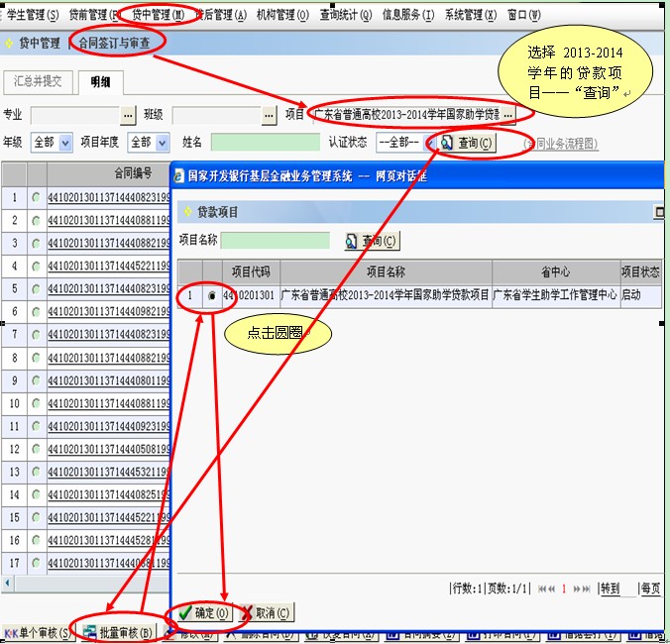Open 贷中管理(M) menu

[158, 15]
